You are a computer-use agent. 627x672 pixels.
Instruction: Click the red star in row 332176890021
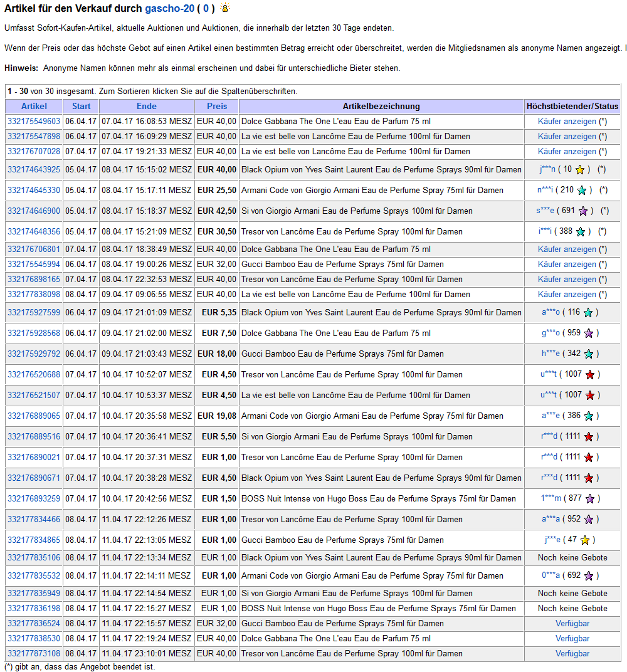coord(589,457)
